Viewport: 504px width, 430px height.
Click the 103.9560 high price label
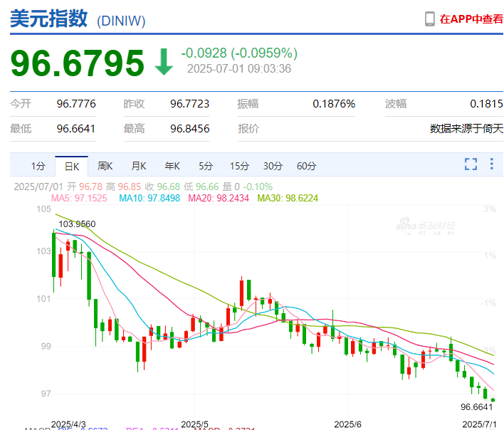[77, 224]
